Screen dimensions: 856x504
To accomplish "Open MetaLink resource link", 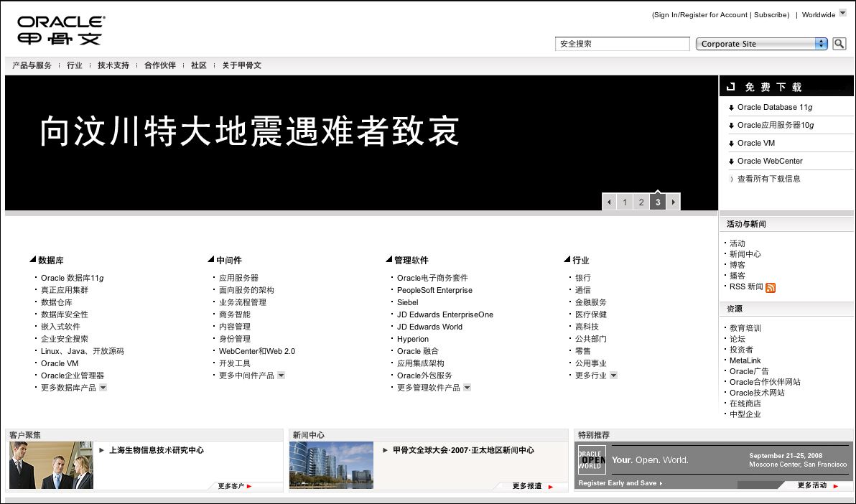I will point(745,360).
